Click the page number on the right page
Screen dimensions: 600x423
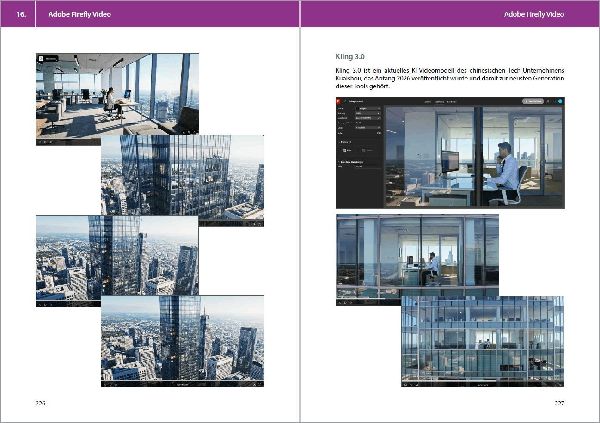[x=559, y=403]
